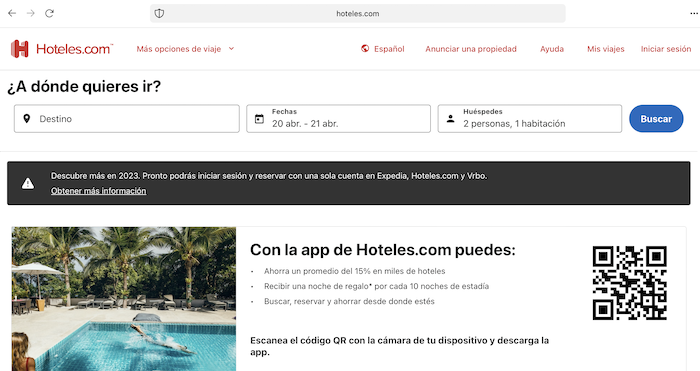Click the heading ¿A dónde quieres ir?

(x=84, y=86)
